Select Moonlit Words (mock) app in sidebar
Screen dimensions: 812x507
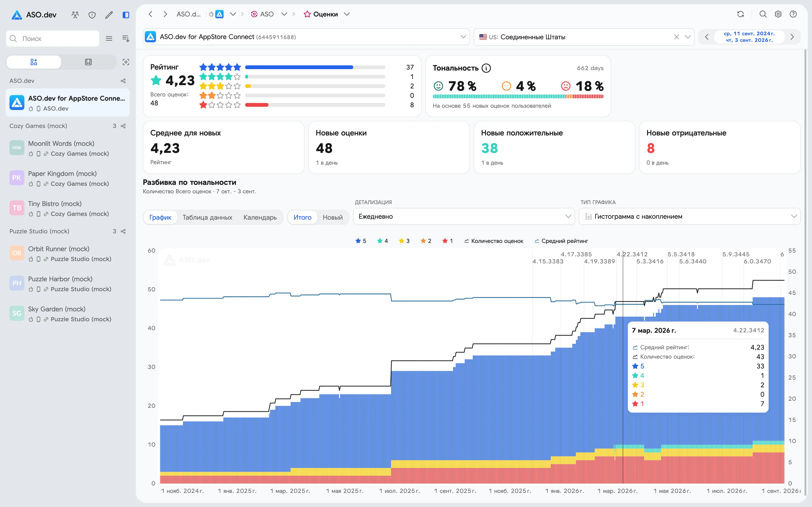(x=68, y=148)
